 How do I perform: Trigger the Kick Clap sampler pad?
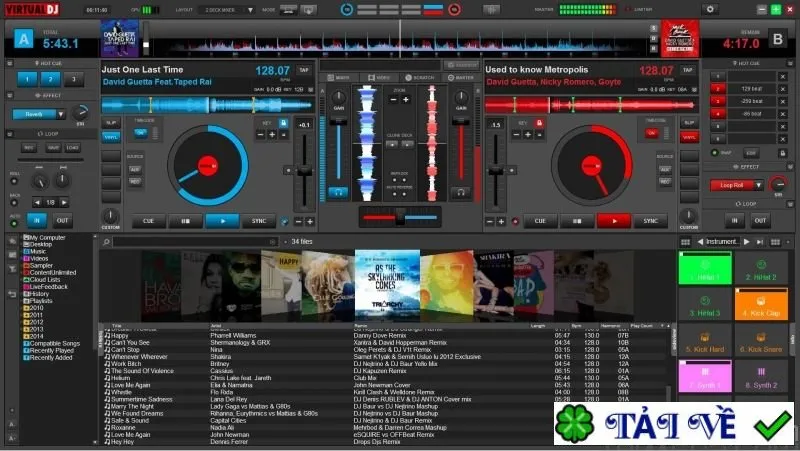(x=761, y=305)
